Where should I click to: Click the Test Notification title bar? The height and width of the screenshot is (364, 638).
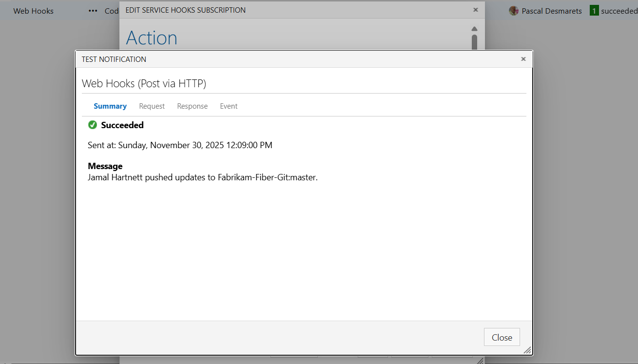tap(292, 59)
